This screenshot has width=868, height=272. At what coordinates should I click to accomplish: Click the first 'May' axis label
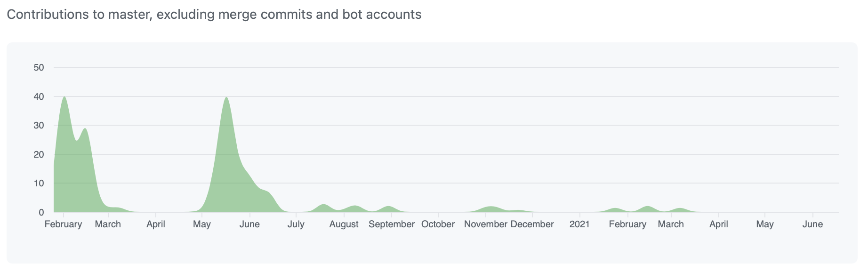pyautogui.click(x=202, y=224)
